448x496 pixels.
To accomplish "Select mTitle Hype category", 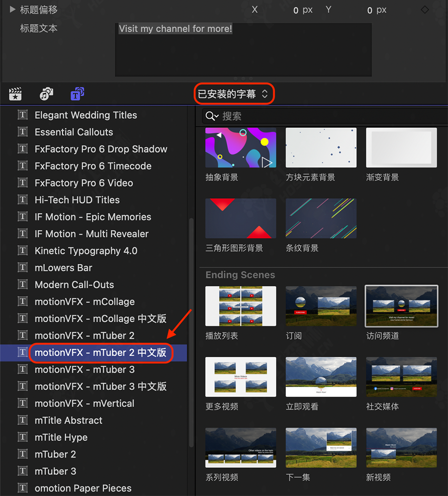I will [x=61, y=438].
